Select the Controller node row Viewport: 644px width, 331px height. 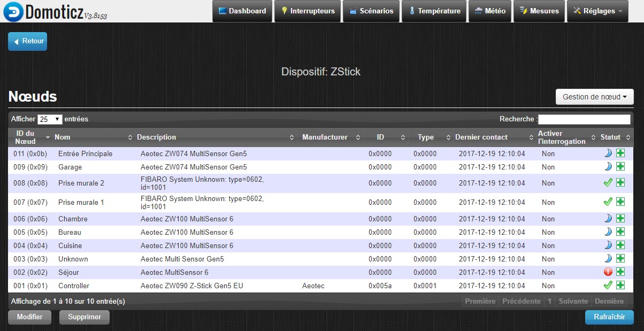322,286
